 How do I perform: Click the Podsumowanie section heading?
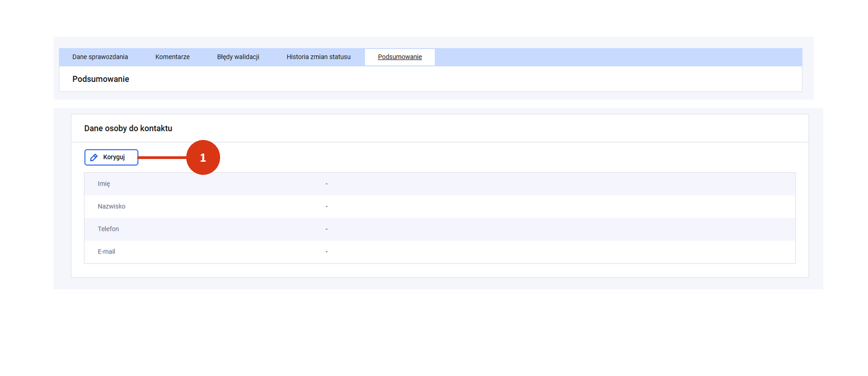101,79
